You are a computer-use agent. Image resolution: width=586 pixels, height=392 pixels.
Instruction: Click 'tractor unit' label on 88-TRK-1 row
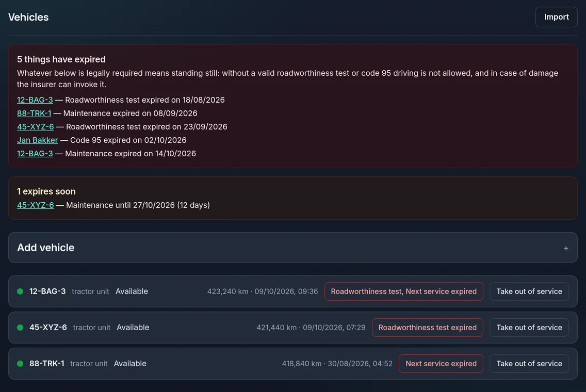coord(89,364)
